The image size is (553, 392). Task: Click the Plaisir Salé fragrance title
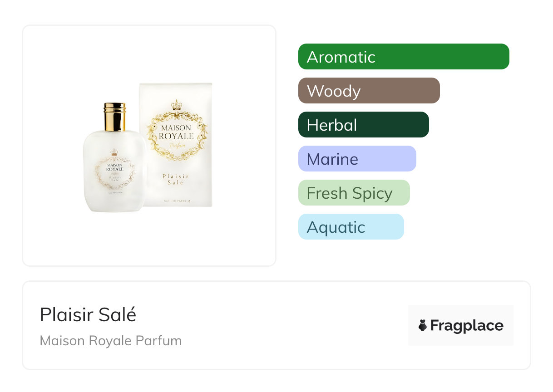click(x=88, y=315)
